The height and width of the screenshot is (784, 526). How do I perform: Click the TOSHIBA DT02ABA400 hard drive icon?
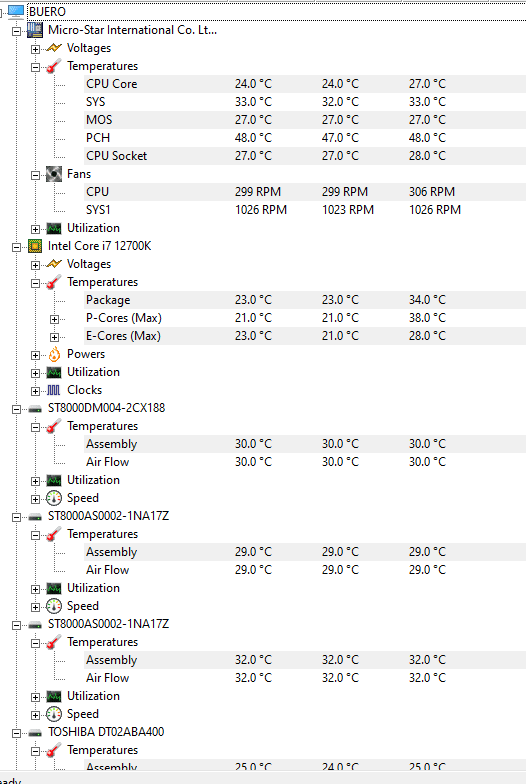(34, 732)
